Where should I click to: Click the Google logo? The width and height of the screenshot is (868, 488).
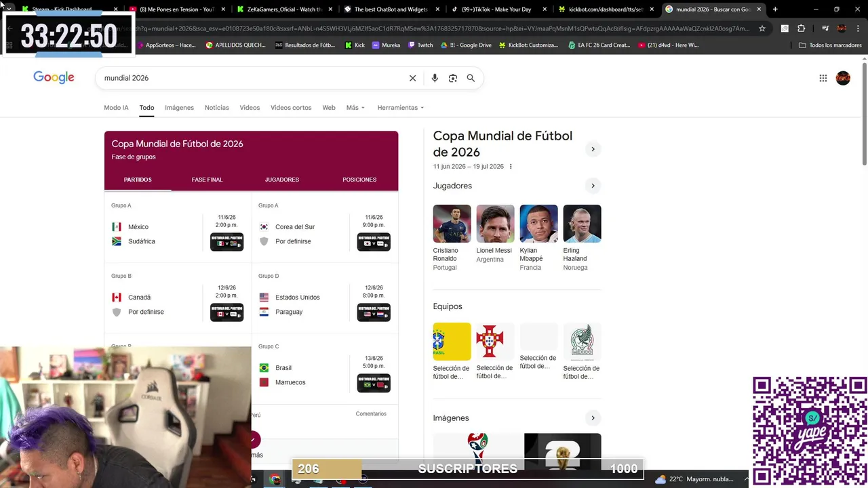pyautogui.click(x=54, y=77)
